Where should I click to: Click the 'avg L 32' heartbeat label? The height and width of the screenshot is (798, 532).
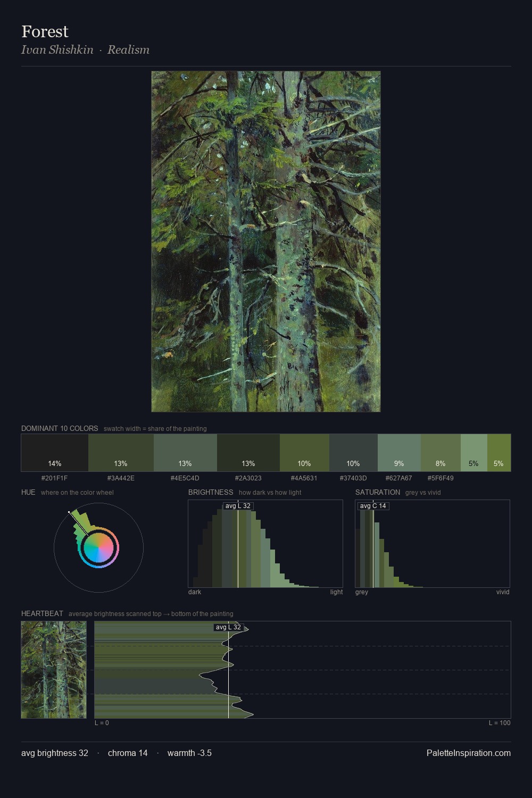tap(228, 627)
